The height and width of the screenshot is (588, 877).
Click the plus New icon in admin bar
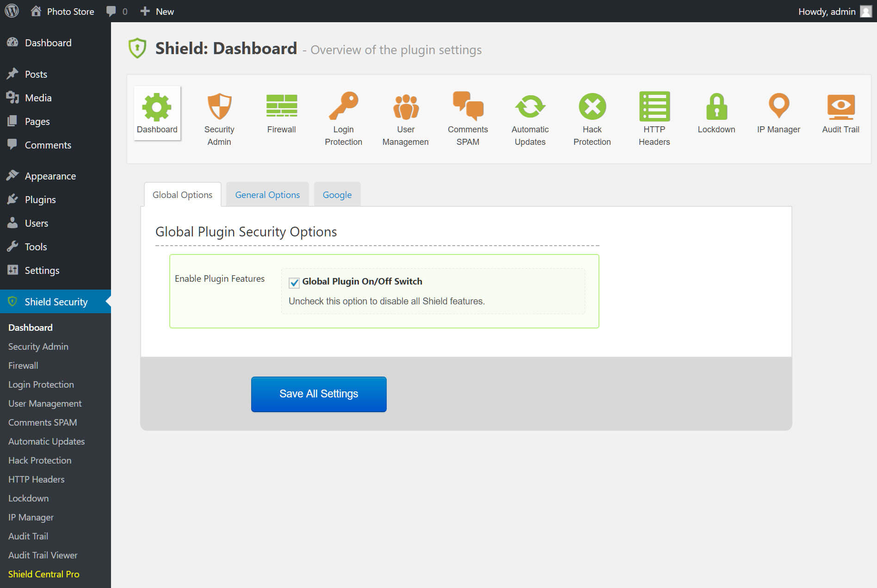[x=145, y=11]
